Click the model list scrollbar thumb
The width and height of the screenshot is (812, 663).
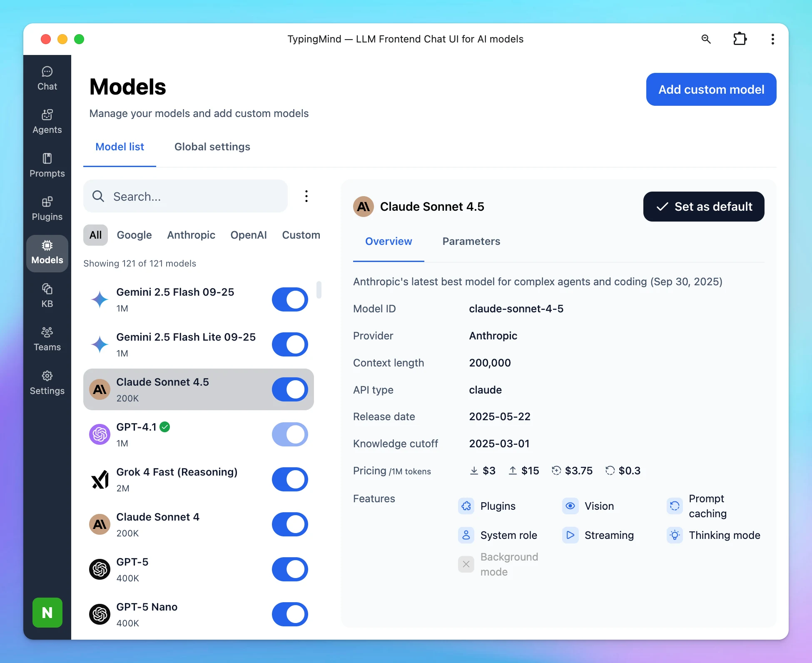(319, 290)
